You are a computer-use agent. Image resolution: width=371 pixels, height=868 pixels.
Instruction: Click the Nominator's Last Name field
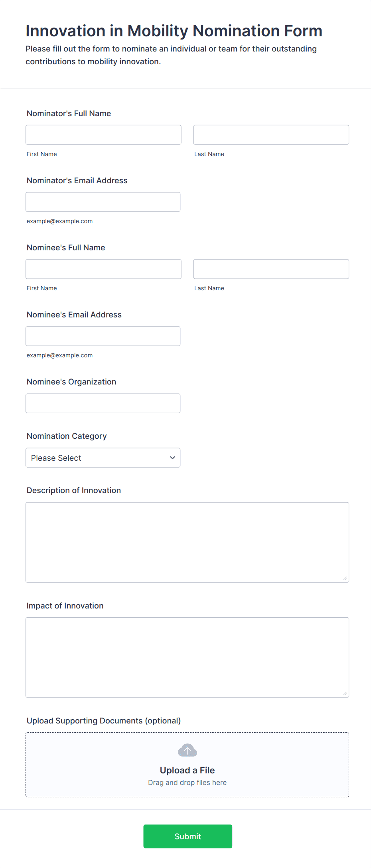271,135
